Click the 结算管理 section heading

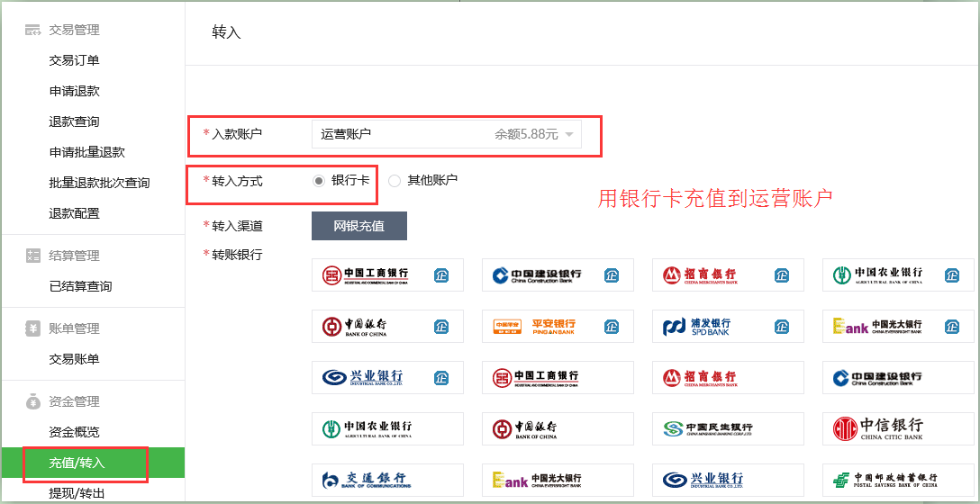tap(75, 256)
